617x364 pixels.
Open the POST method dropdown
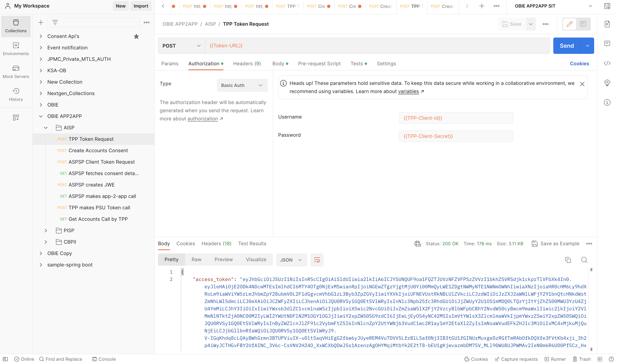[181, 46]
